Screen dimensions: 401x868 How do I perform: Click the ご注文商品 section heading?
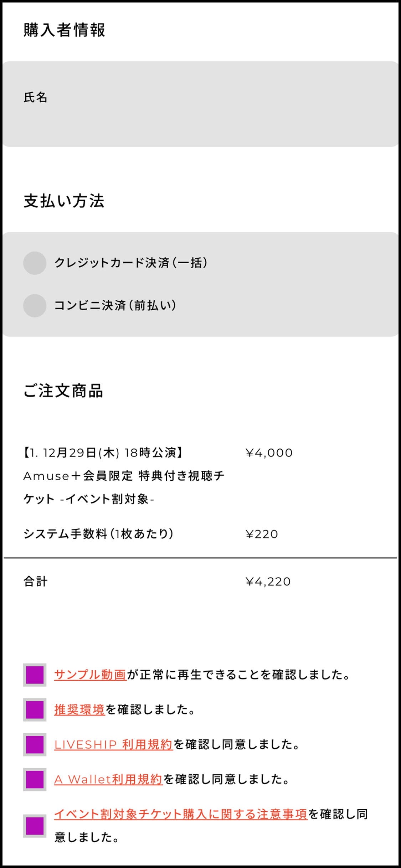click(x=63, y=391)
